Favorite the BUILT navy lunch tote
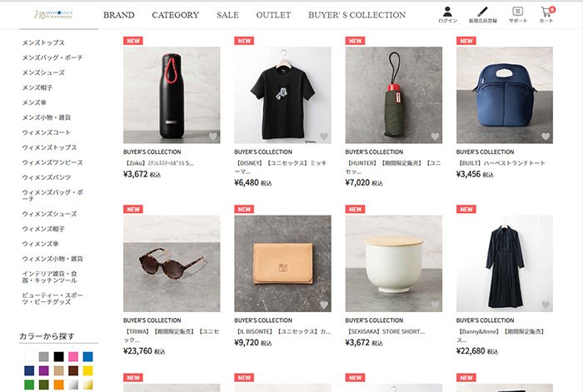Viewport: 583px width, 392px height. pyautogui.click(x=546, y=136)
